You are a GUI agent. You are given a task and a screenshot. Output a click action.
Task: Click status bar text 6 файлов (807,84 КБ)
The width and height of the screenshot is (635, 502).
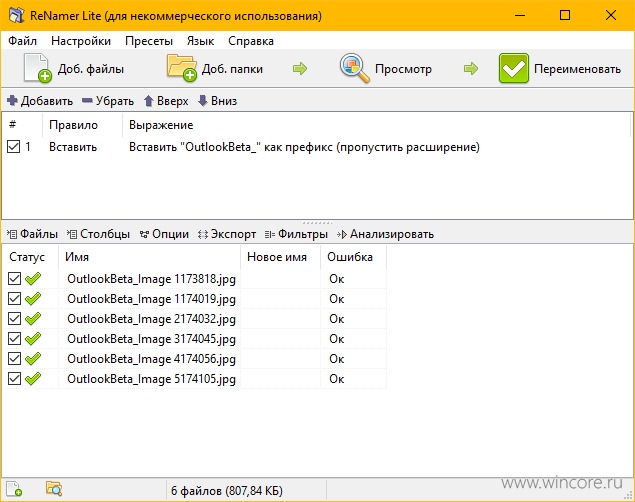tap(227, 491)
